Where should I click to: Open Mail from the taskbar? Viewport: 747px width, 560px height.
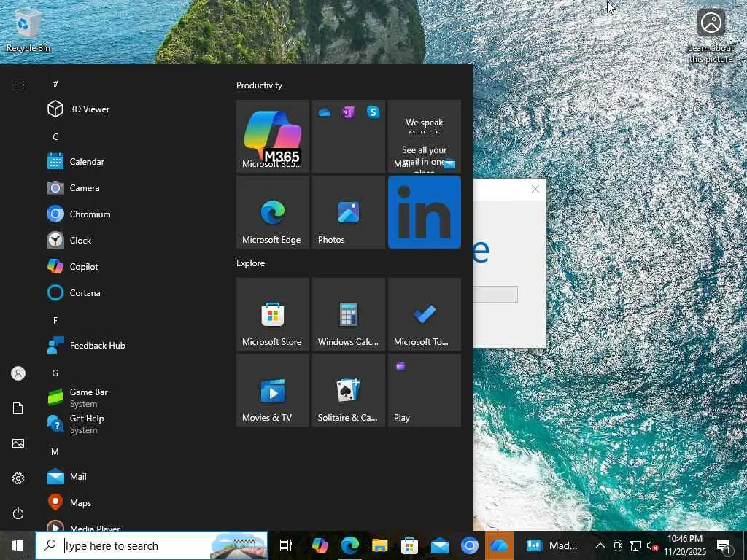click(x=439, y=545)
